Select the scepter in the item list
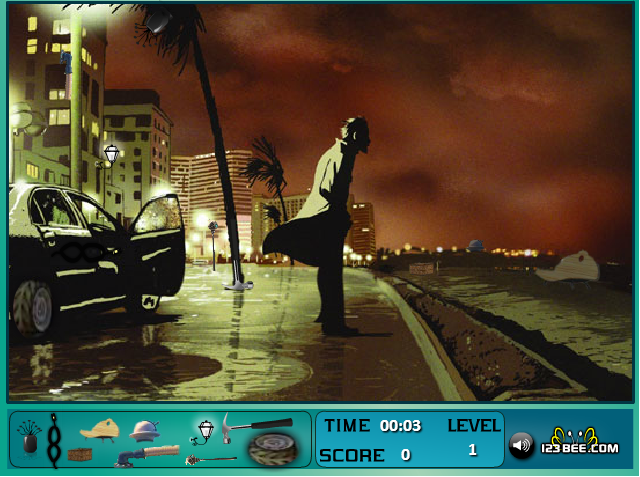 point(211,460)
